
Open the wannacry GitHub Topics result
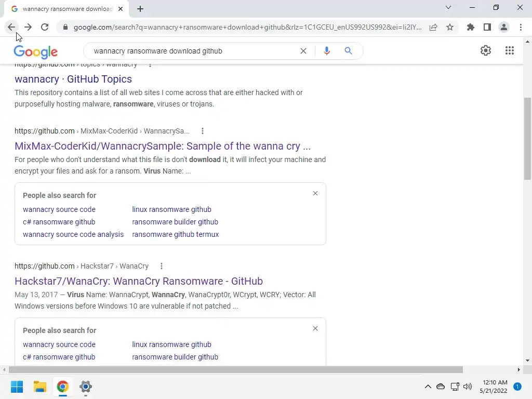73,79
